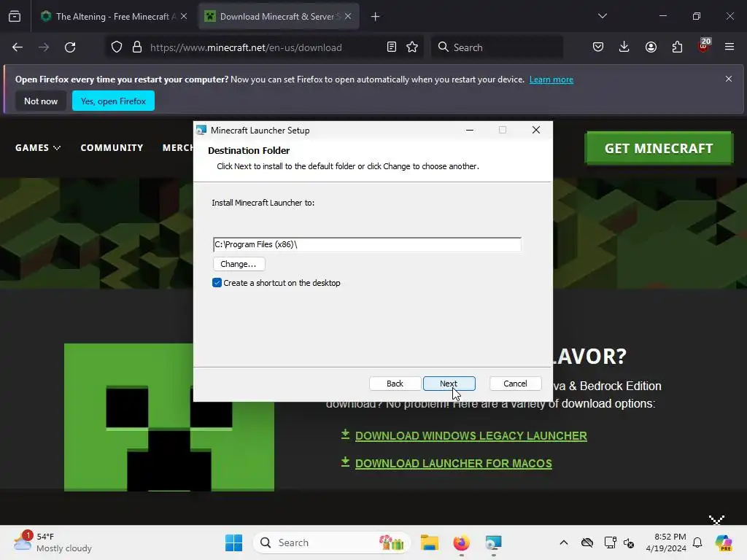The width and height of the screenshot is (747, 560).
Task: Close The Altening tab
Action: (x=184, y=16)
